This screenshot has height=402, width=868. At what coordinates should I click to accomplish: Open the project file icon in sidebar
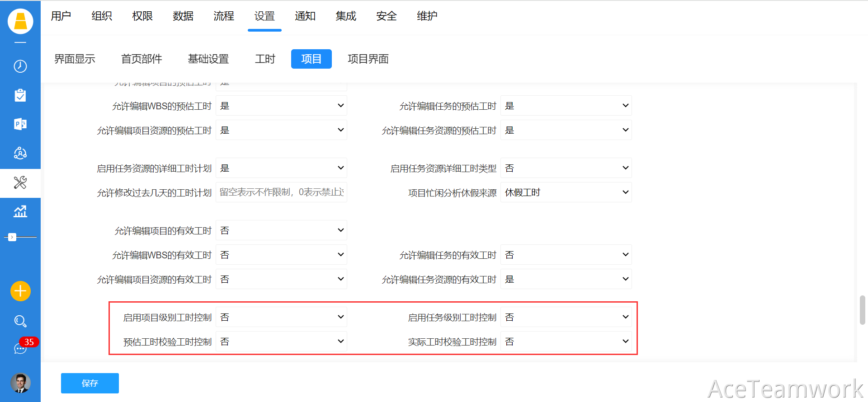click(20, 124)
